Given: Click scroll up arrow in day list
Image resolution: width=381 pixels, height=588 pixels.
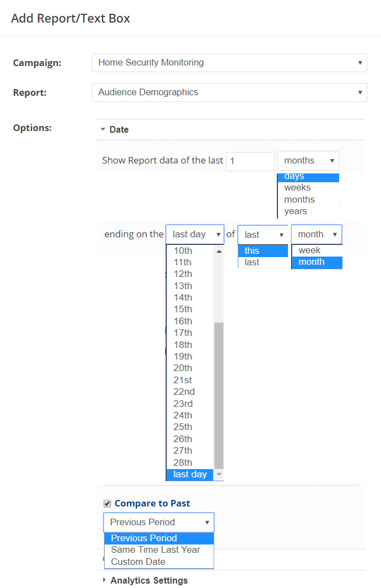Looking at the screenshot, I should point(219,251).
